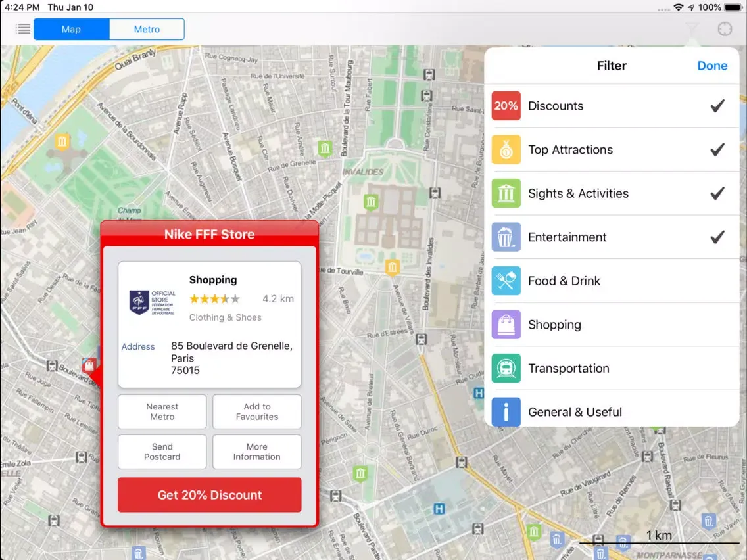Open the list menu icon
This screenshot has width=747, height=560.
tap(22, 29)
